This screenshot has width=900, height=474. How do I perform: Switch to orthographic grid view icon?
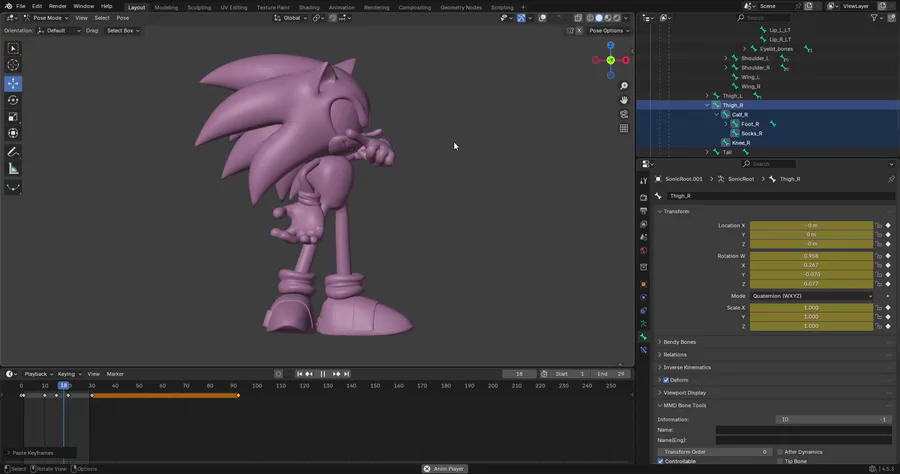click(624, 128)
